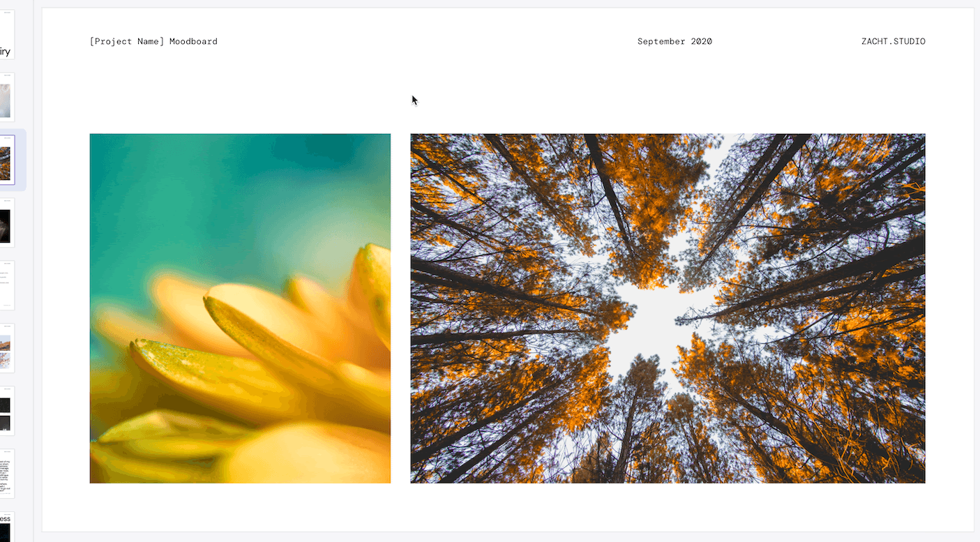
Task: Open the dark photo thumbnail below the selected slide
Action: tap(6, 223)
